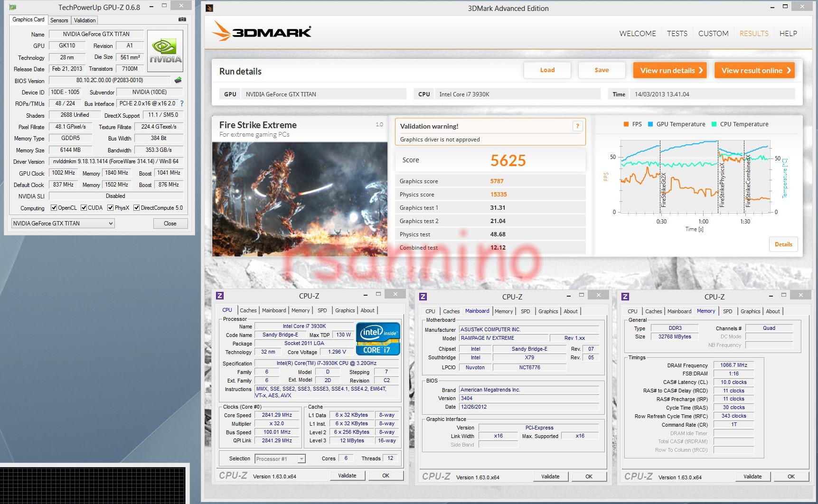Click the Intel Core i7 logo badge
The height and width of the screenshot is (504, 818).
(x=378, y=339)
